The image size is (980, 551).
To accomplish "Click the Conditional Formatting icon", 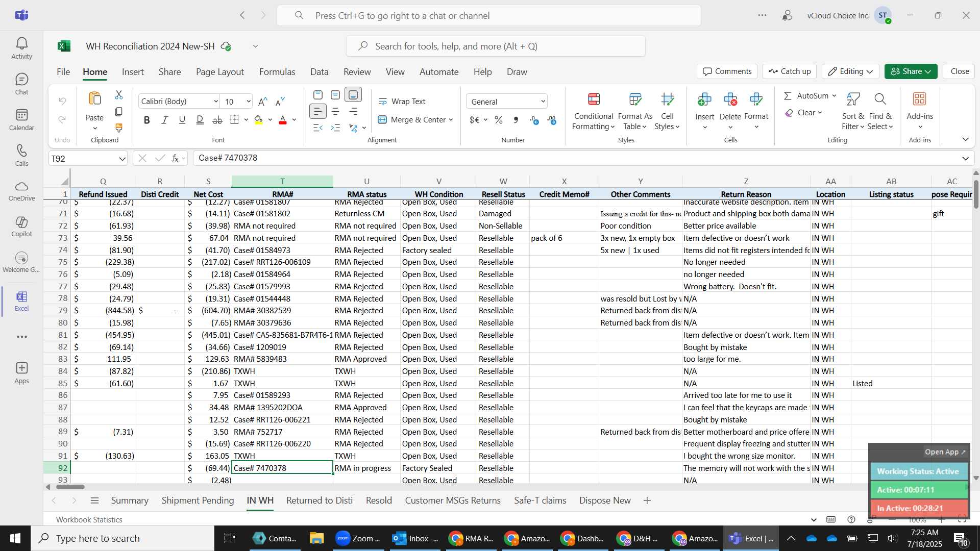I will pos(594,99).
